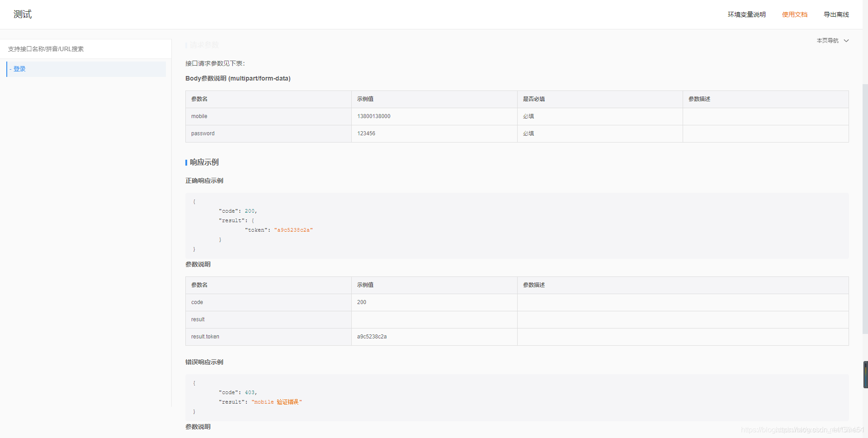Click the dark floating widget at right edge
Image resolution: width=868 pixels, height=438 pixels.
[x=865, y=375]
